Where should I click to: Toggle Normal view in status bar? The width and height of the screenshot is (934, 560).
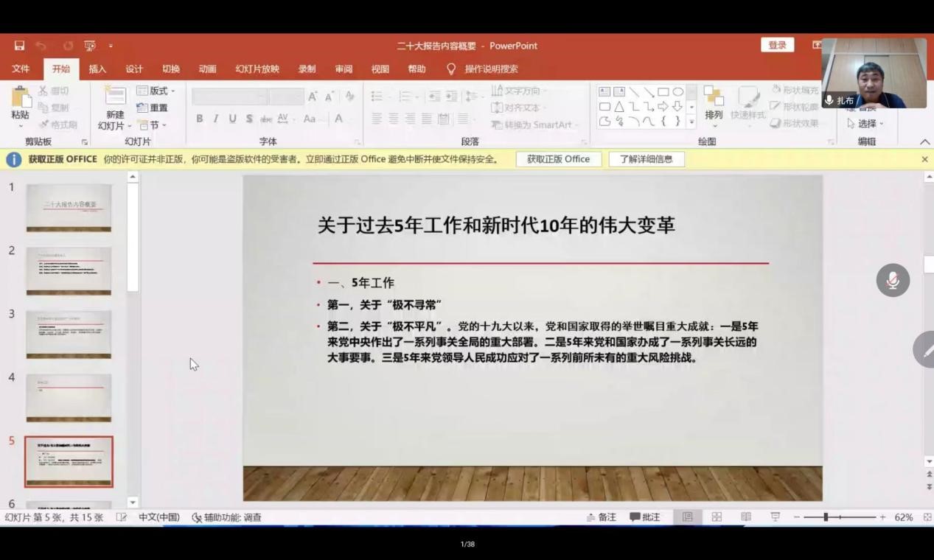(687, 517)
